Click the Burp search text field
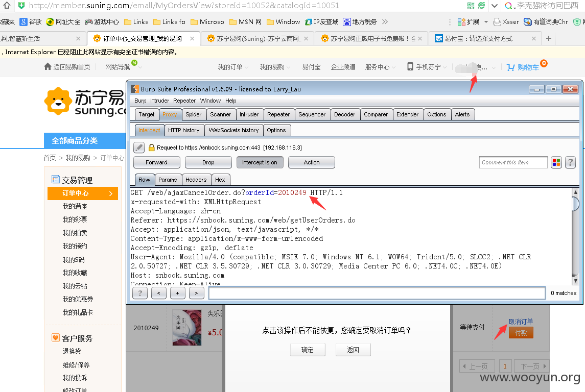This screenshot has width=585, height=392. [377, 293]
